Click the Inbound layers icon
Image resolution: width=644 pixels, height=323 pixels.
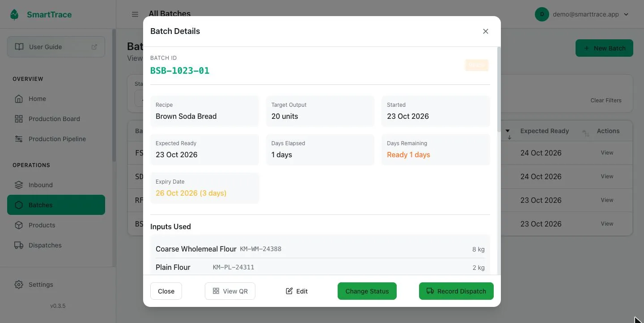click(x=19, y=185)
